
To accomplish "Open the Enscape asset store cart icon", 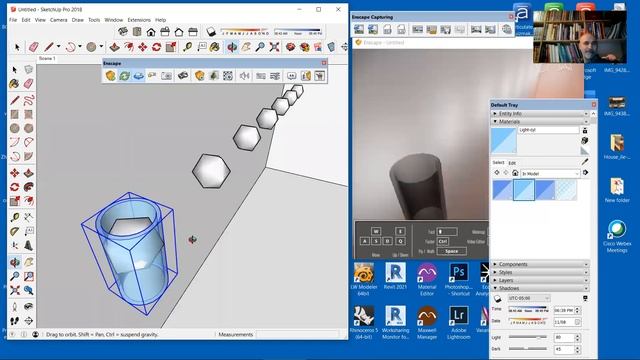I will [x=320, y=76].
